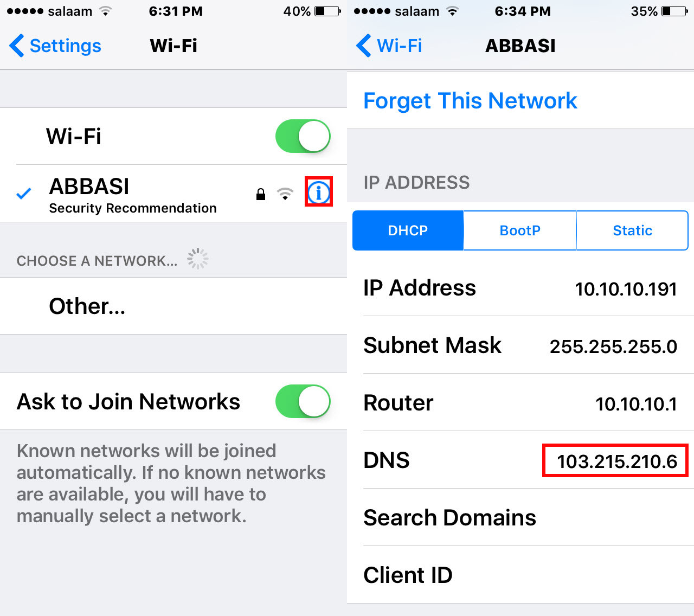The height and width of the screenshot is (616, 694).
Task: Disable the Ask to Join Networks switch
Action: click(x=303, y=401)
